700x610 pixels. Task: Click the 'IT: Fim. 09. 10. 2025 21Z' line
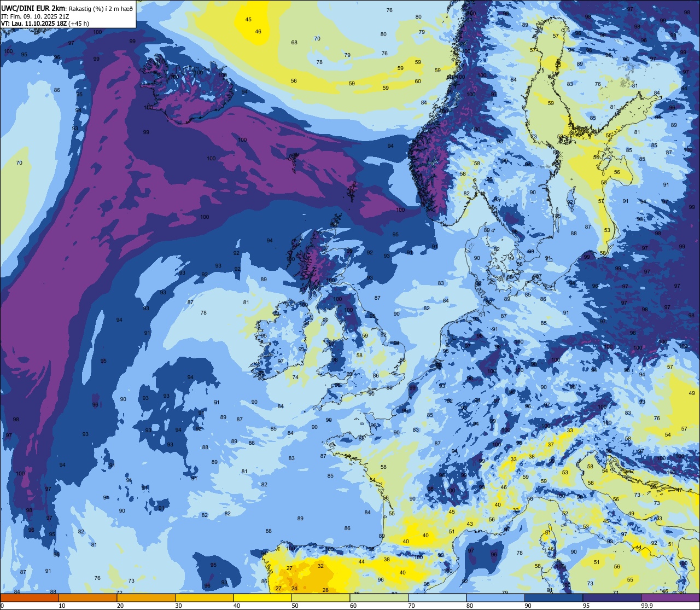(35, 16)
